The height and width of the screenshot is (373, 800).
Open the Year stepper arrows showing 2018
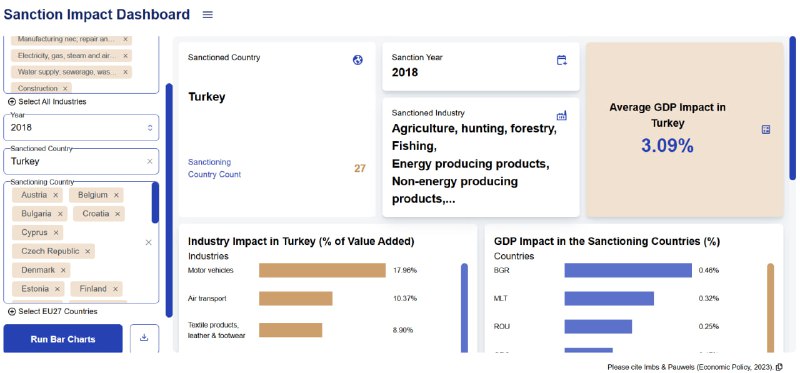(150, 128)
